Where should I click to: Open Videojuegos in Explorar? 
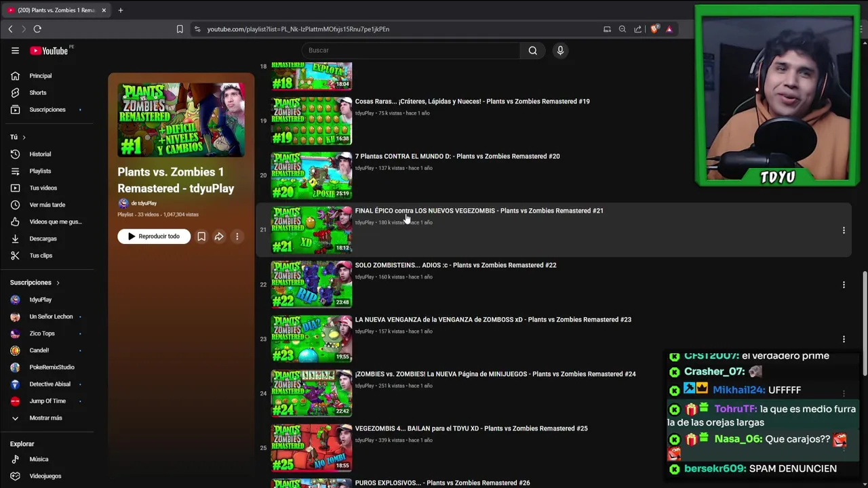[x=46, y=476]
